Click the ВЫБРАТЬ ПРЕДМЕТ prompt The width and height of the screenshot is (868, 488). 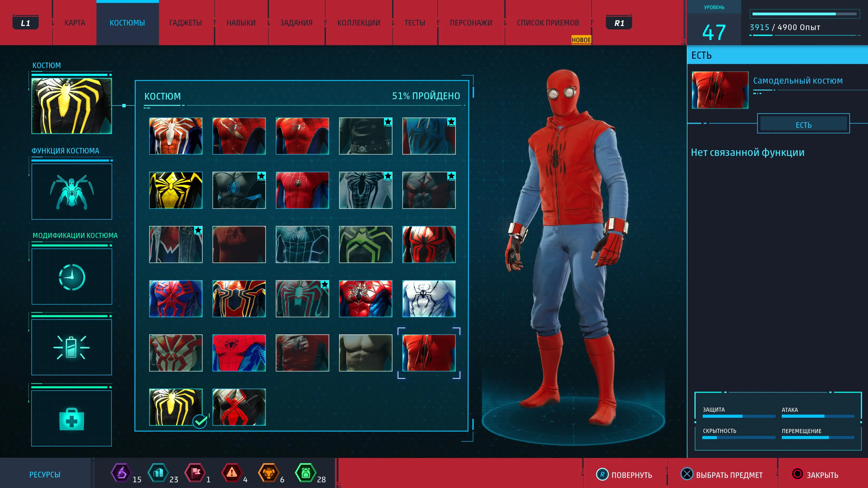[x=722, y=474]
